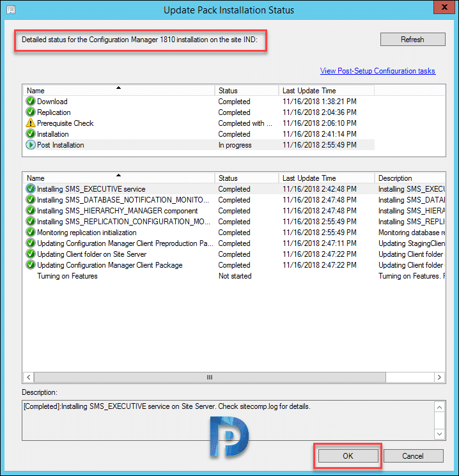Click the Refresh button
The height and width of the screenshot is (476, 459).
[x=412, y=40]
